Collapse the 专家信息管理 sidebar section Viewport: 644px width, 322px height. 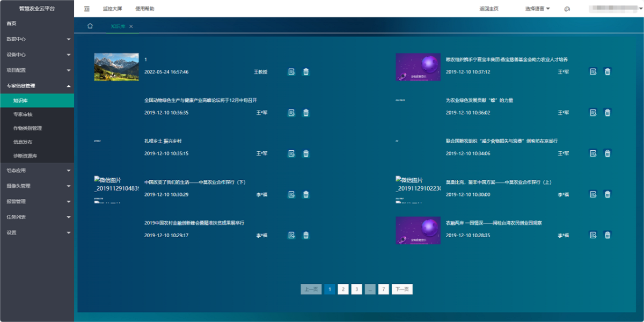pyautogui.click(x=37, y=85)
